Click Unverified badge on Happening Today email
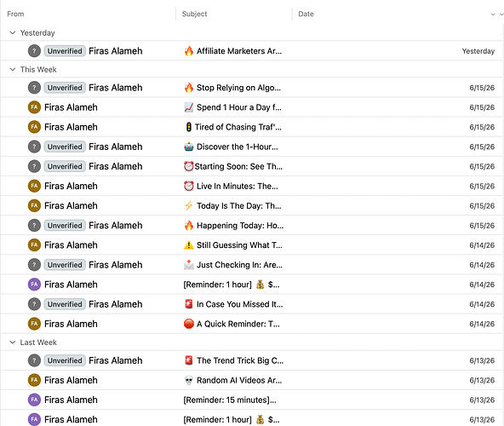 (x=65, y=225)
